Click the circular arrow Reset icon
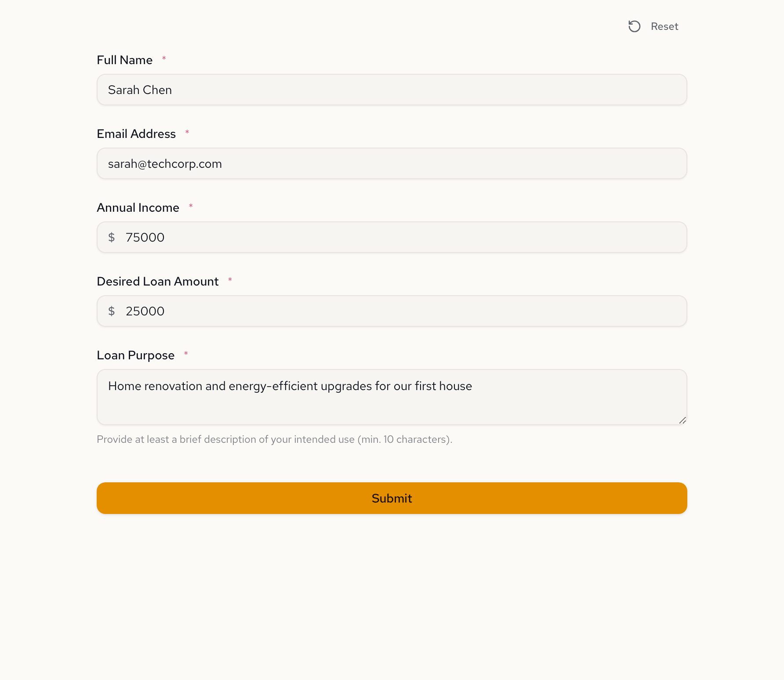Viewport: 784px width, 680px height. pos(634,26)
